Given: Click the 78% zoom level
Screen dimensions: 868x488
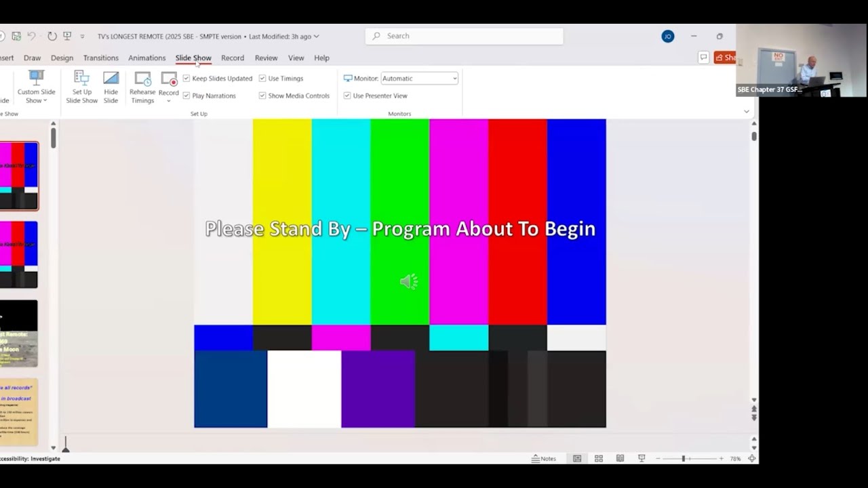Looking at the screenshot, I should point(735,459).
